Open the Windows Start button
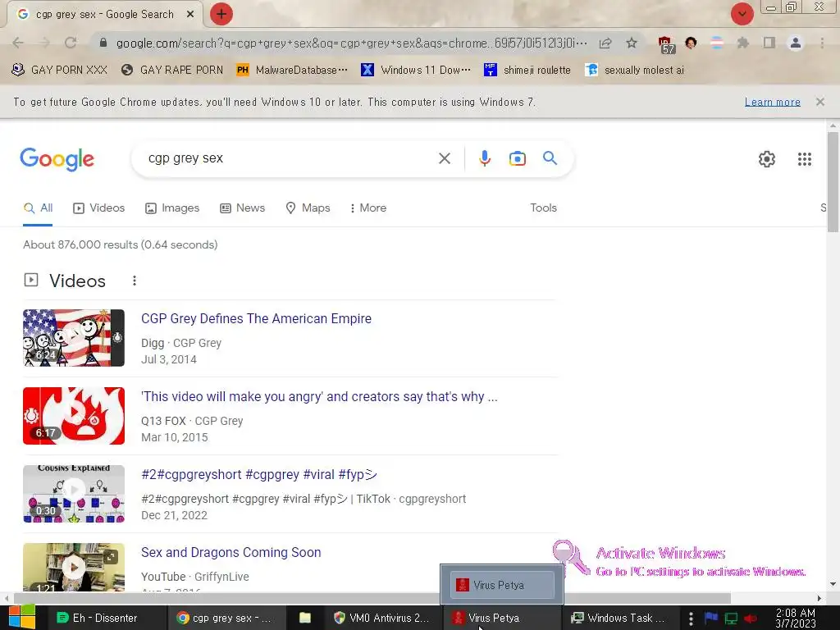Screen dimensions: 840x630 tap(22, 618)
